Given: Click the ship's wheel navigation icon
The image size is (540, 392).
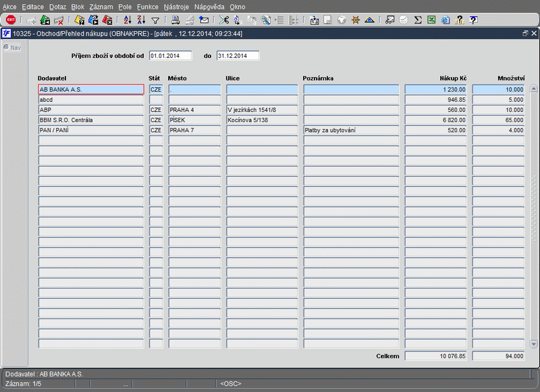Looking at the screenshot, I should point(356,20).
